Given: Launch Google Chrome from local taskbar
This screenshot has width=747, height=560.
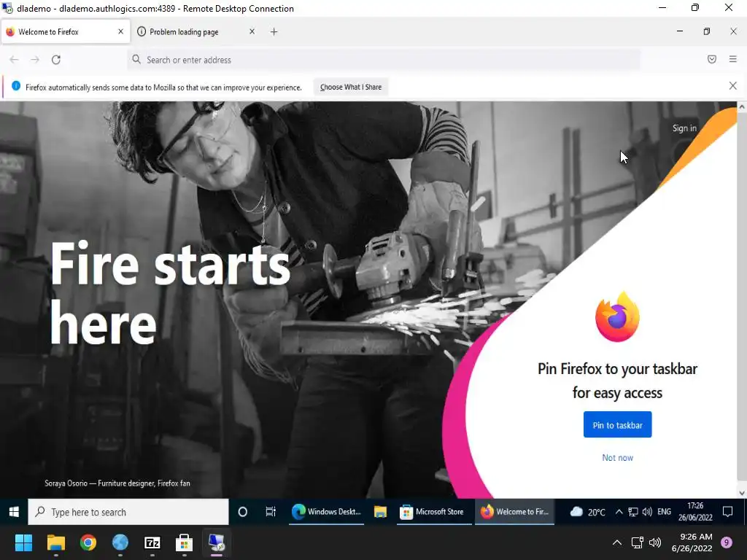Looking at the screenshot, I should coord(88,542).
